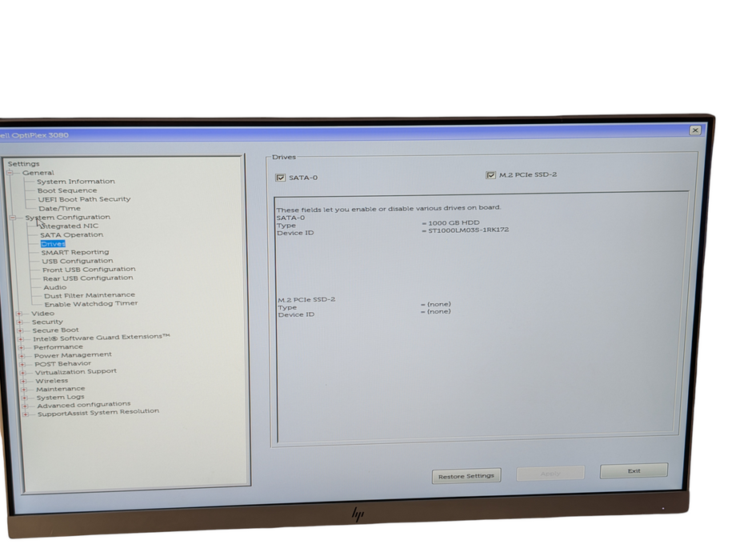Image resolution: width=744 pixels, height=560 pixels.
Task: Click the ST1000LM035-1RK172 device ID
Action: (468, 230)
